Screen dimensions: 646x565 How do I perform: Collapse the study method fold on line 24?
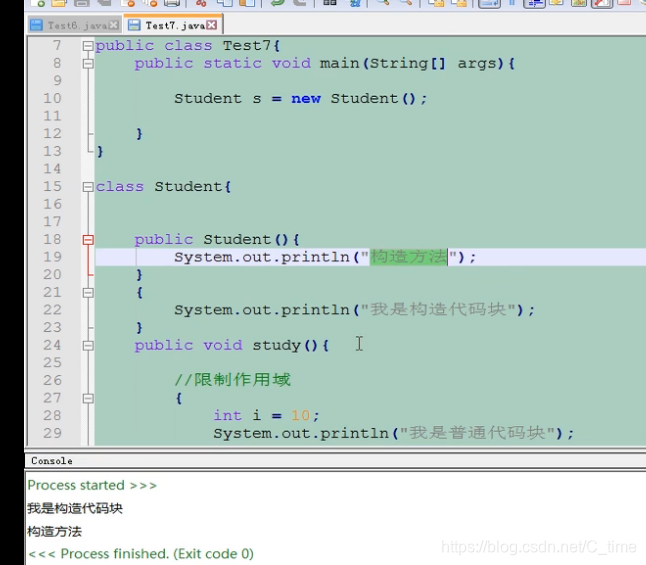tap(88, 345)
